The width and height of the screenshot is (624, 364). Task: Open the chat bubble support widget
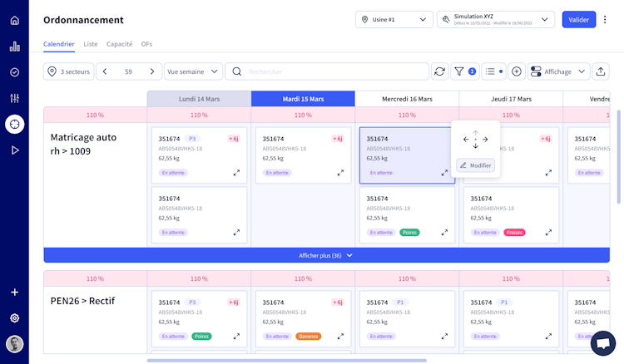[x=603, y=343]
